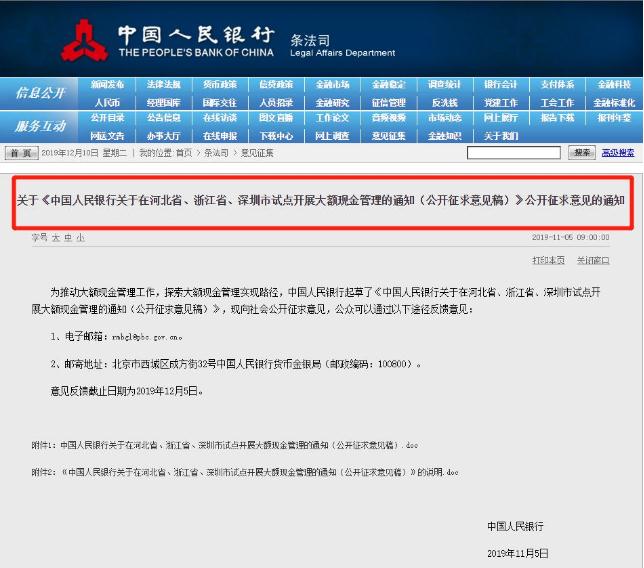Image resolution: width=644 pixels, height=568 pixels.
Task: Open 关于我们 about page
Action: (x=501, y=136)
